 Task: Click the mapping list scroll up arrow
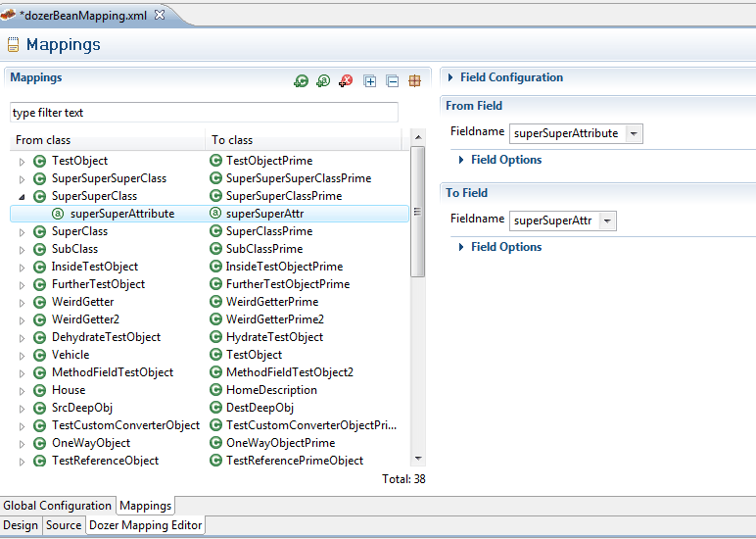(418, 137)
